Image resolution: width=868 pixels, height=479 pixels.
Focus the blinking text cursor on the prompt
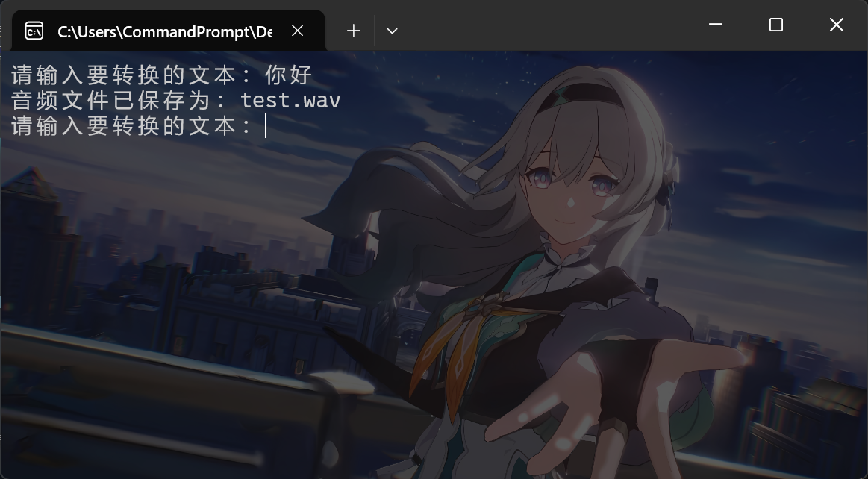pyautogui.click(x=266, y=126)
